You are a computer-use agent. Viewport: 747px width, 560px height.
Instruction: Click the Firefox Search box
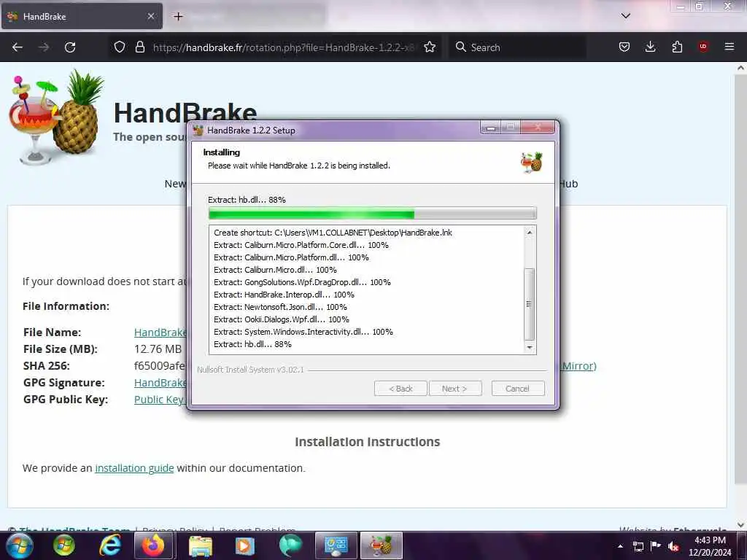(x=517, y=47)
